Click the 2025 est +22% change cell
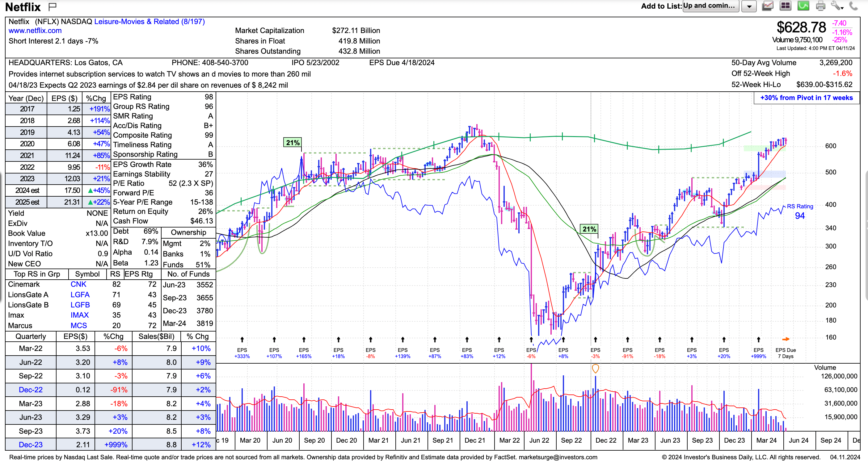Viewport: 868px width, 463px height. pos(96,202)
